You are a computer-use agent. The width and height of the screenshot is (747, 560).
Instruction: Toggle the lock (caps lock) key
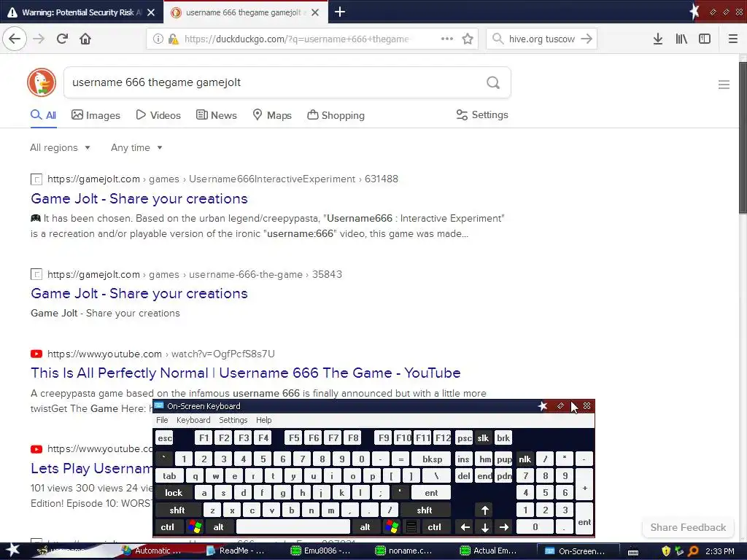174,493
